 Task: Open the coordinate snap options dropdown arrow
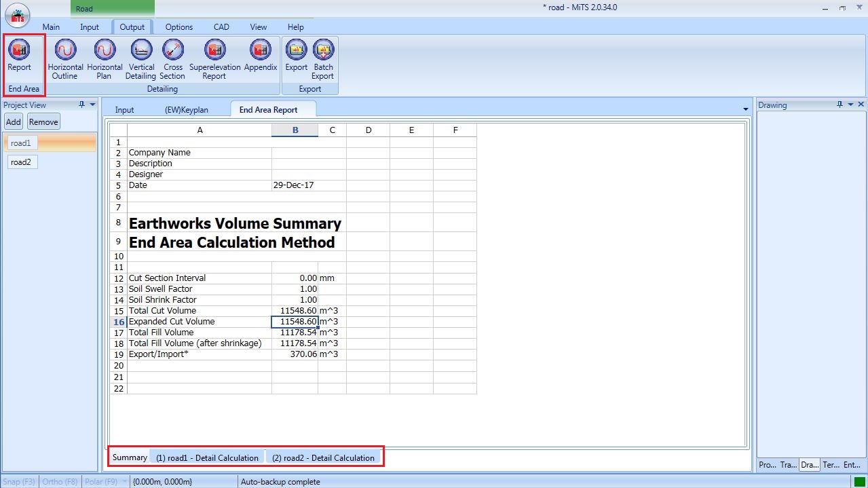click(126, 481)
